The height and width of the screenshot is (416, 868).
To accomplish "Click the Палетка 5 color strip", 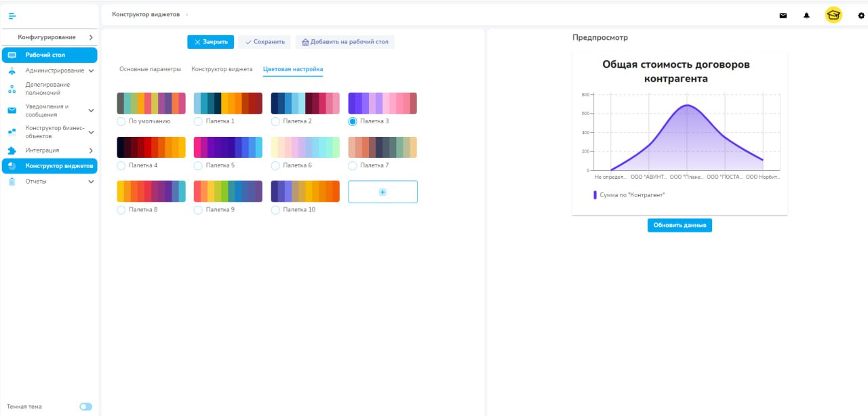I will pos(229,147).
